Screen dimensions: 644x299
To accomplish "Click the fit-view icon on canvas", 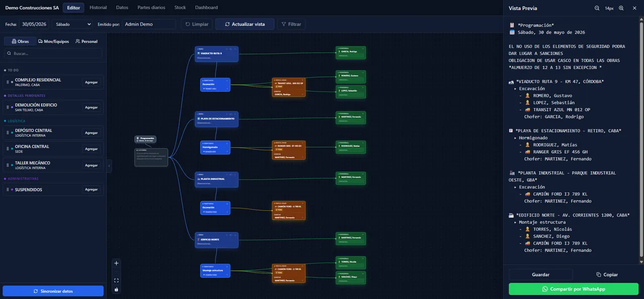I will coord(116,280).
